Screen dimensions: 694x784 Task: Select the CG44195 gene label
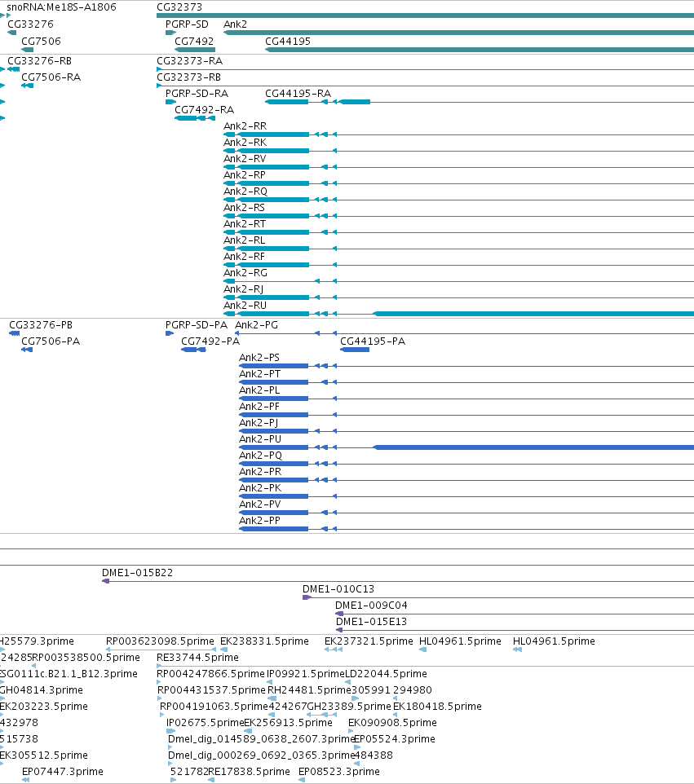coord(288,41)
